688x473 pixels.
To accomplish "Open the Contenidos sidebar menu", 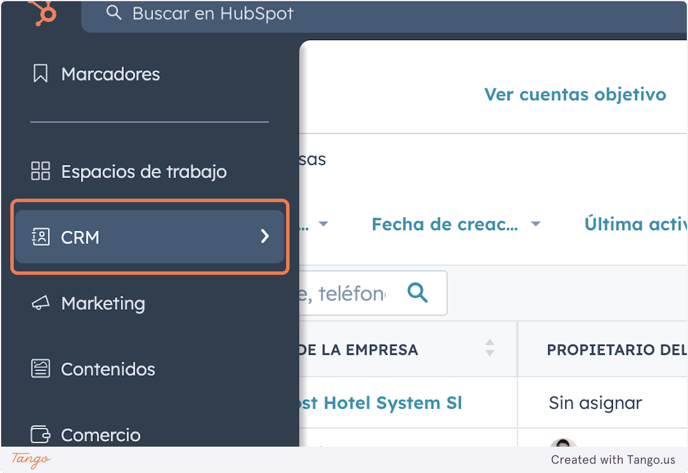I will pos(108,369).
